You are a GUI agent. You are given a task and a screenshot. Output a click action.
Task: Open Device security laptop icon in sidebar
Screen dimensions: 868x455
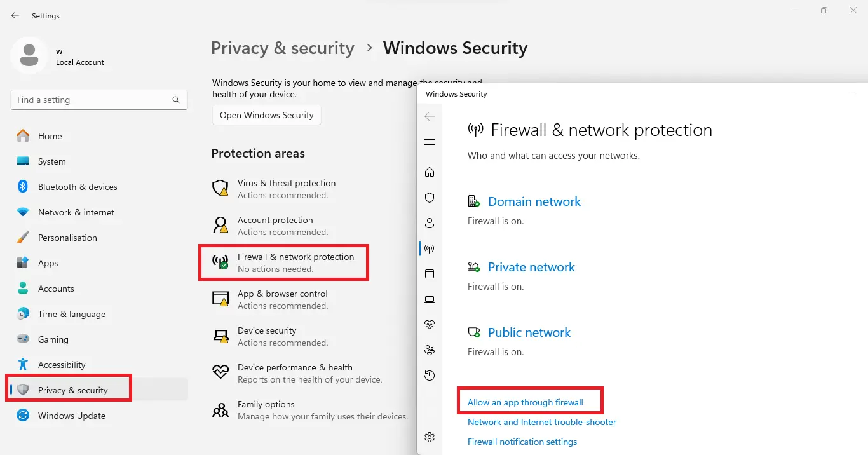click(430, 299)
